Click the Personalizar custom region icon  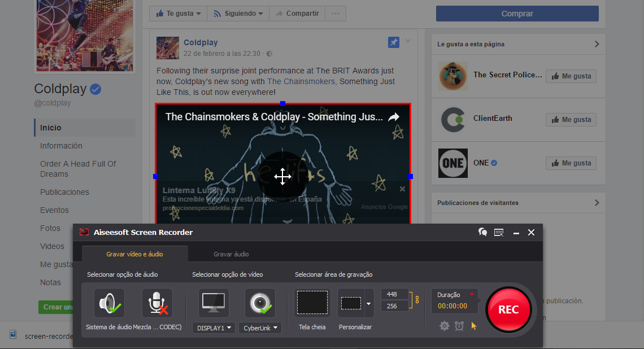click(351, 303)
